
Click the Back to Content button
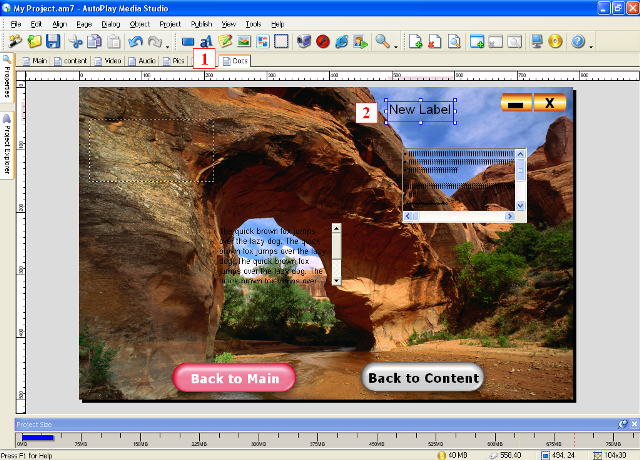(x=422, y=378)
